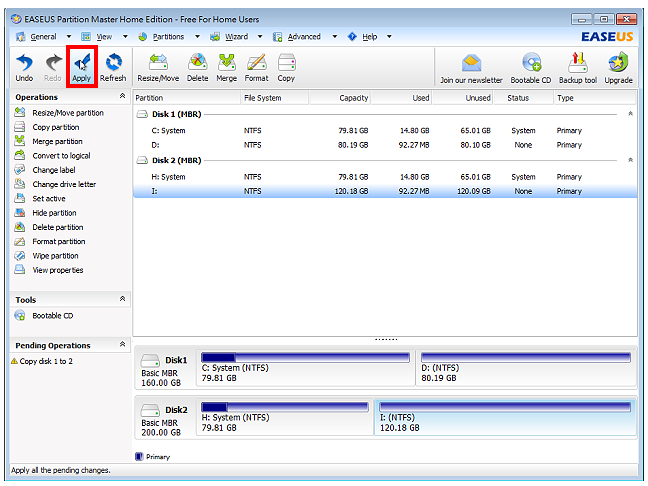
Task: Click the Delete toolbar icon
Action: tap(198, 68)
